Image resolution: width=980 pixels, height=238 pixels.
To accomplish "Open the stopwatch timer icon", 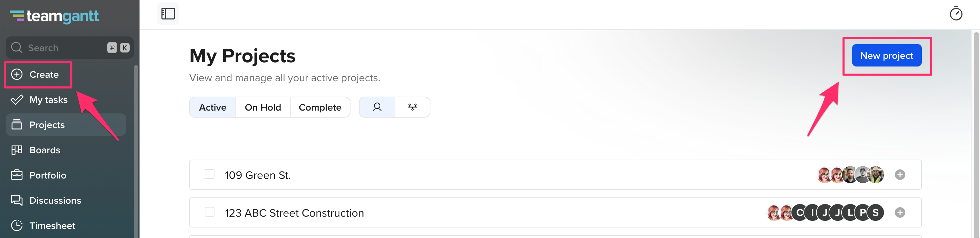I will (x=955, y=14).
